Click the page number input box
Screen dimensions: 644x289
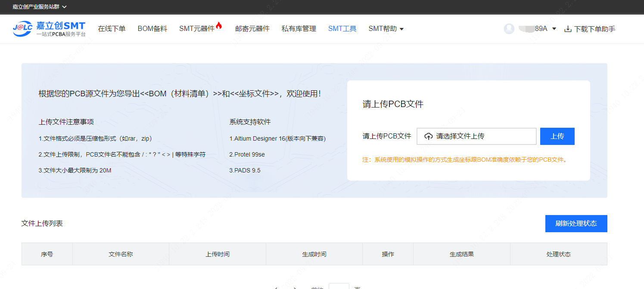tap(339, 286)
